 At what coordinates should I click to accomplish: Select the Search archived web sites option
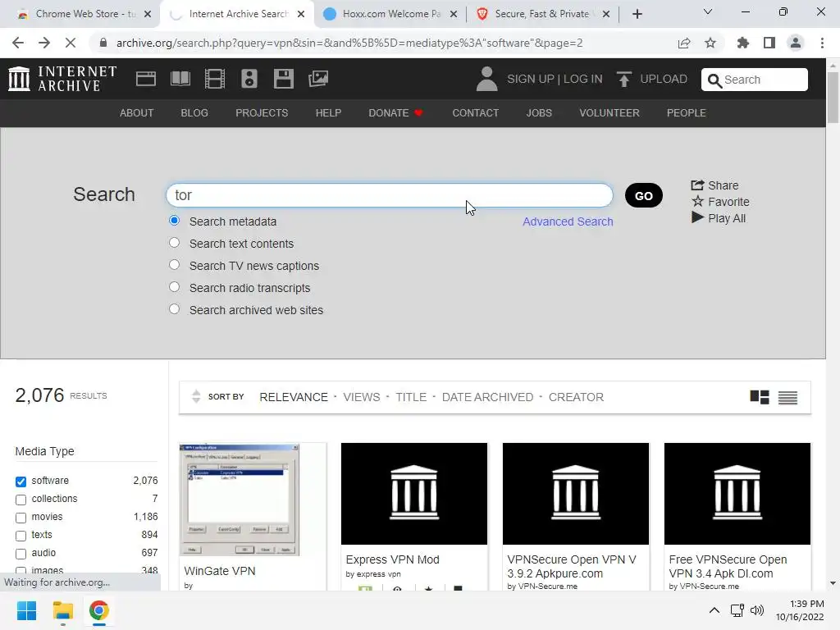click(x=174, y=309)
